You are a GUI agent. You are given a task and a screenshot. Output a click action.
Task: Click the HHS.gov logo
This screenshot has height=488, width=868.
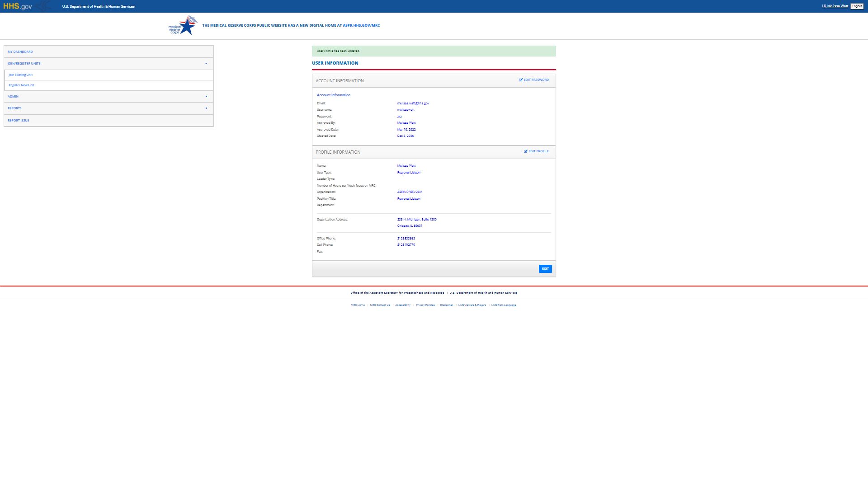coord(18,6)
